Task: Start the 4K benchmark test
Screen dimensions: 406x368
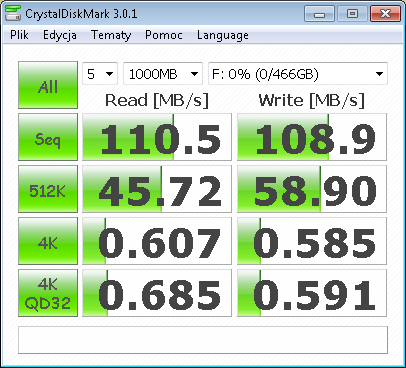Action: [48, 241]
